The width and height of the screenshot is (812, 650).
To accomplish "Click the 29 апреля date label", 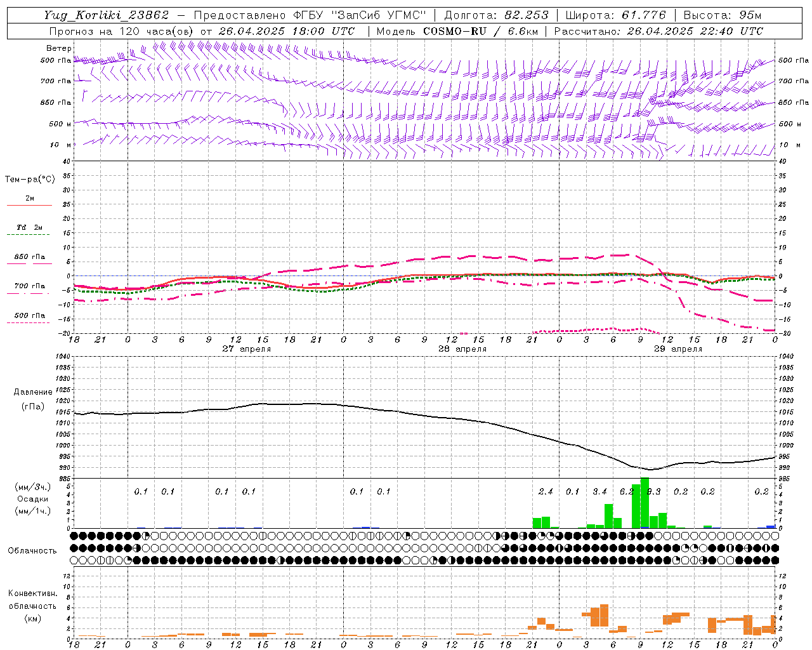I will 678,349.
